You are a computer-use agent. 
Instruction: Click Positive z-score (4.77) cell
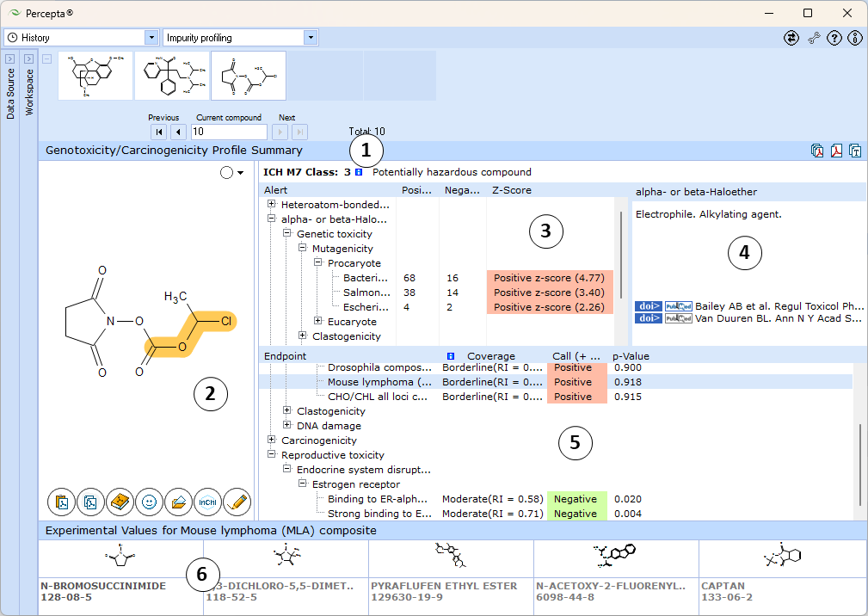click(x=550, y=278)
